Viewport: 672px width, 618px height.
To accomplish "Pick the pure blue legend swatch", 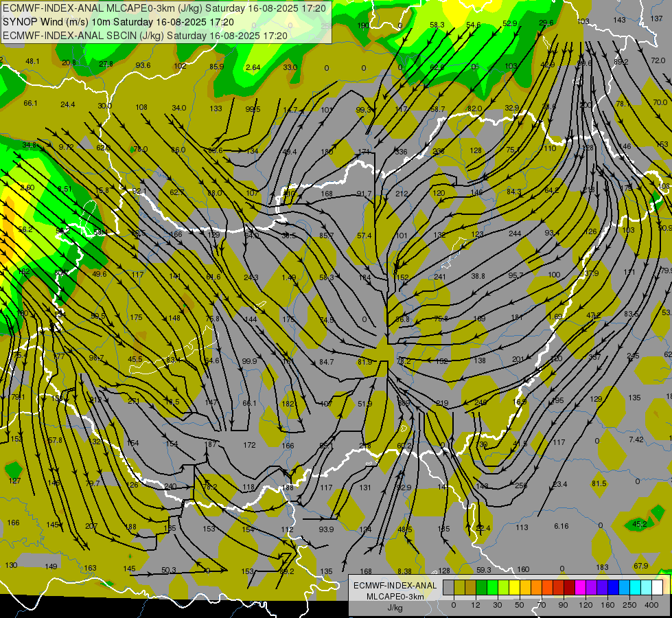I will pyautogui.click(x=613, y=587).
